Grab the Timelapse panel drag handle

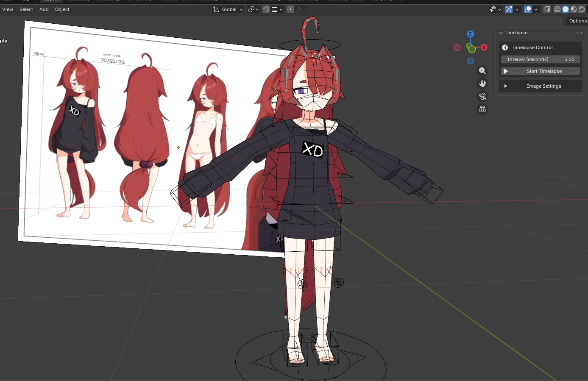(580, 33)
